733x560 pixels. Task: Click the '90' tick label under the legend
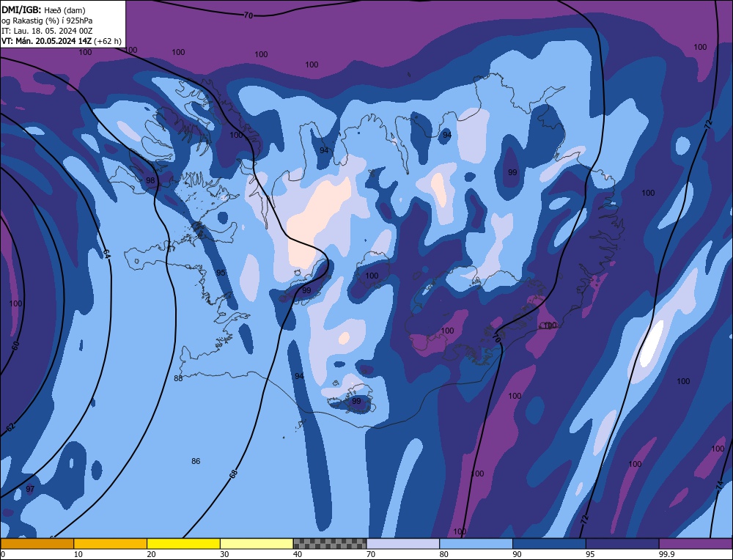point(517,554)
